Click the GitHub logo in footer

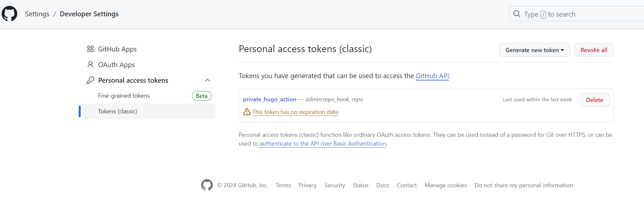pos(207,185)
